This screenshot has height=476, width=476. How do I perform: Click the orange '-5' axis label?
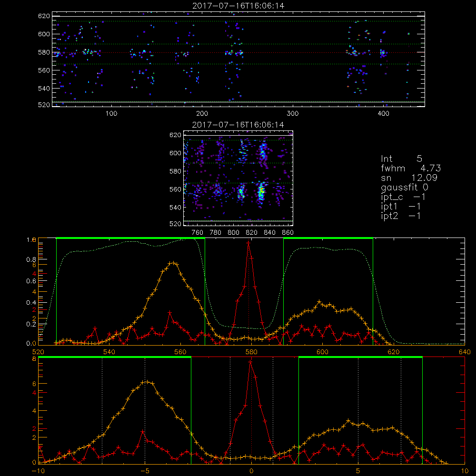pos(145,471)
